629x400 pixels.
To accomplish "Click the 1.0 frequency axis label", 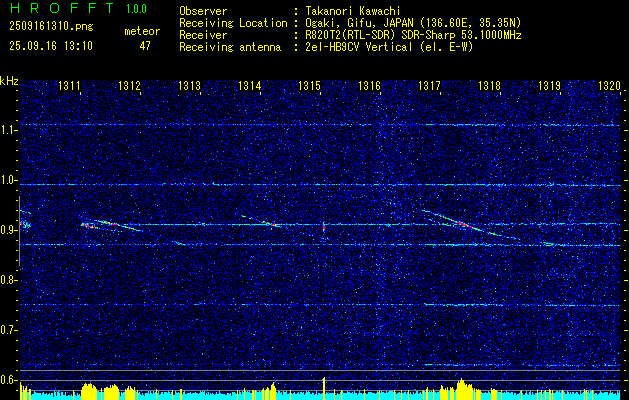I will [8, 181].
